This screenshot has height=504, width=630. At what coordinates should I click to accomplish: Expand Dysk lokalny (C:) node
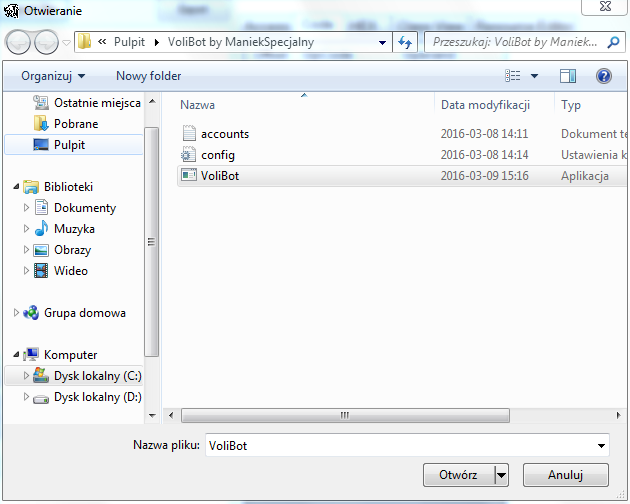coord(26,375)
